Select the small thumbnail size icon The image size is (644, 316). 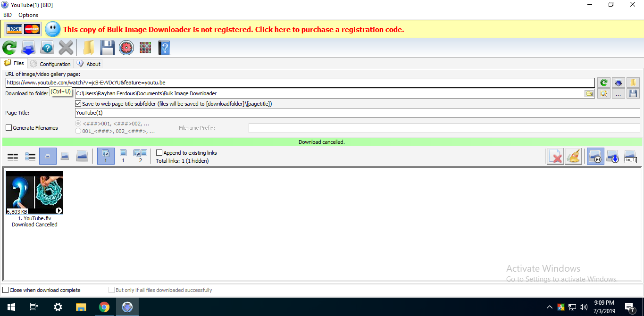[48, 156]
